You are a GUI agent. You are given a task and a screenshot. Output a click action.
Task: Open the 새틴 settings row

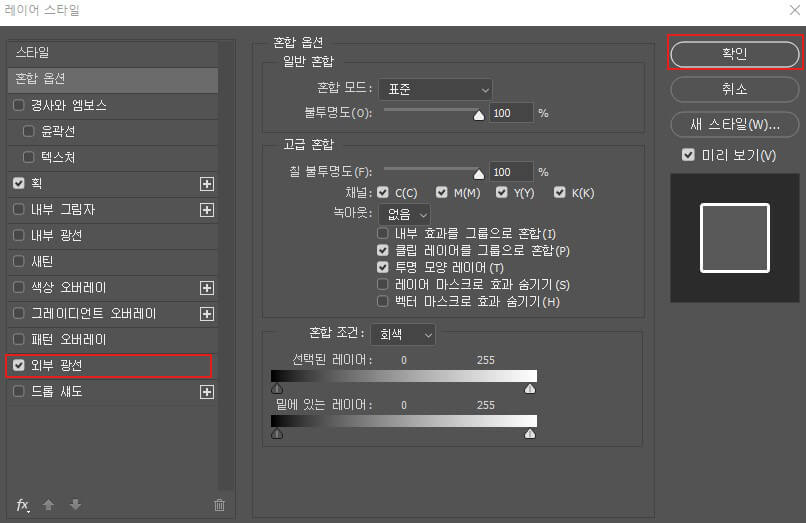pyautogui.click(x=113, y=262)
